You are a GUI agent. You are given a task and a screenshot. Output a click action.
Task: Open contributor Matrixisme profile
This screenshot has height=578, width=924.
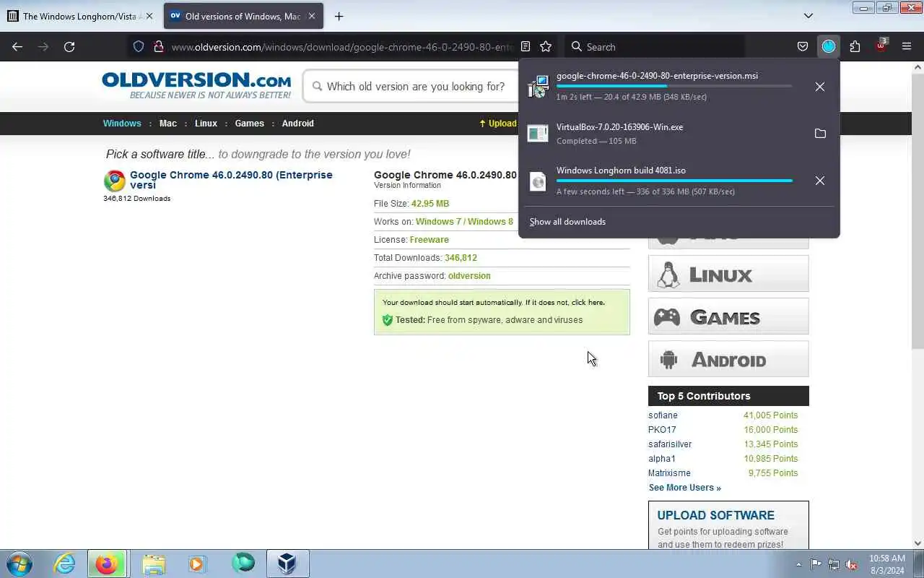tap(669, 473)
